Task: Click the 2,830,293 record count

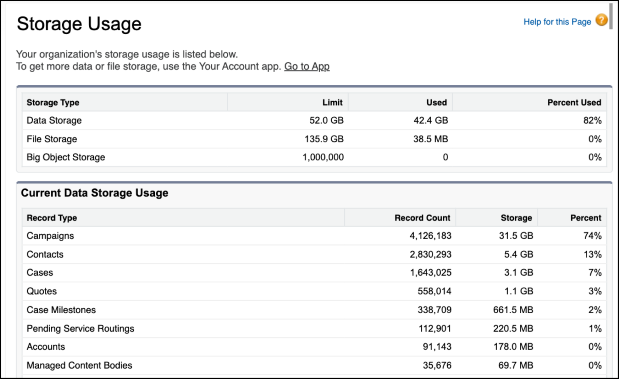Action: click(430, 254)
